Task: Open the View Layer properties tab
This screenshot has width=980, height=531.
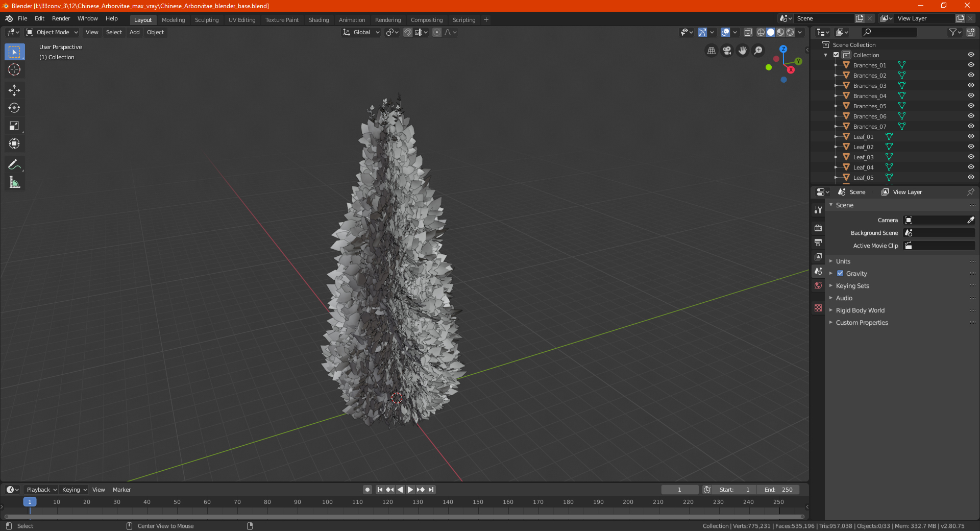Action: pos(818,256)
